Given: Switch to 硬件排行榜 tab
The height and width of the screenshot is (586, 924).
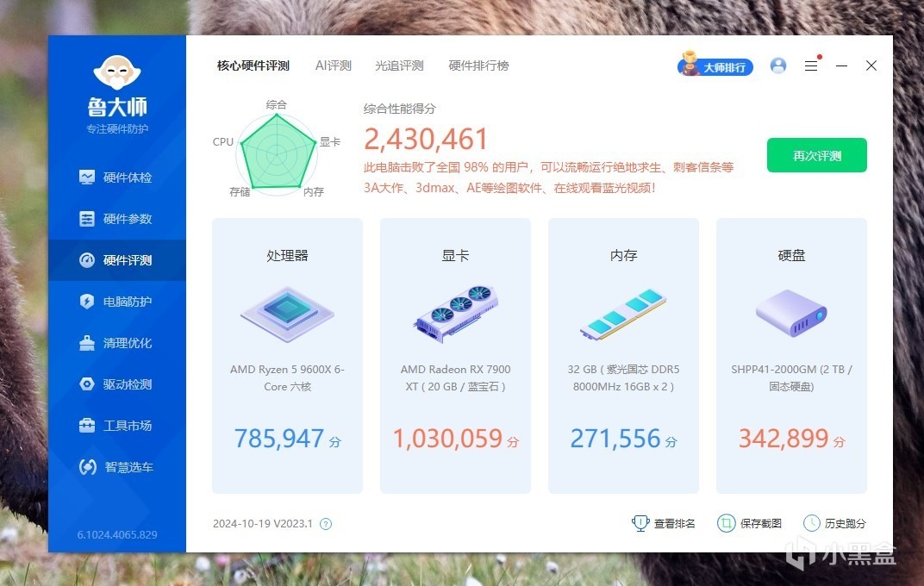Looking at the screenshot, I should click(x=478, y=65).
